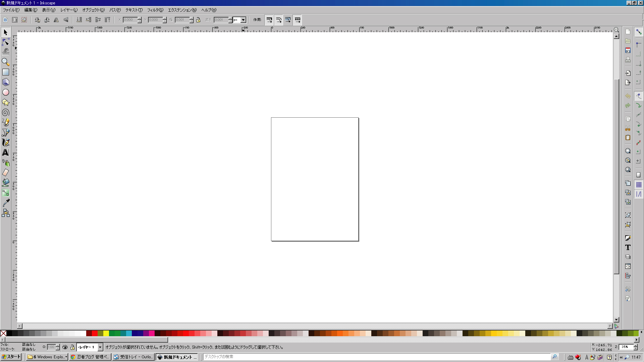
Task: Open the エクステンション menu
Action: point(182,10)
